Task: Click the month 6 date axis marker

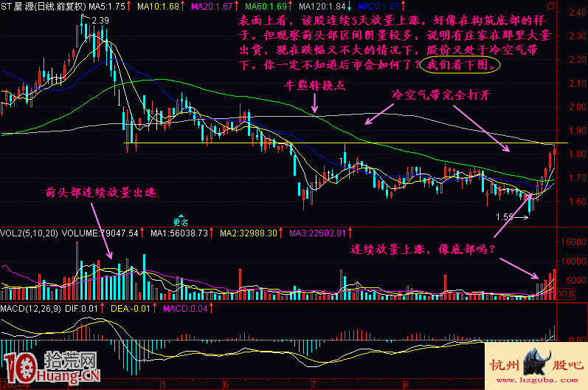Action: (226, 385)
